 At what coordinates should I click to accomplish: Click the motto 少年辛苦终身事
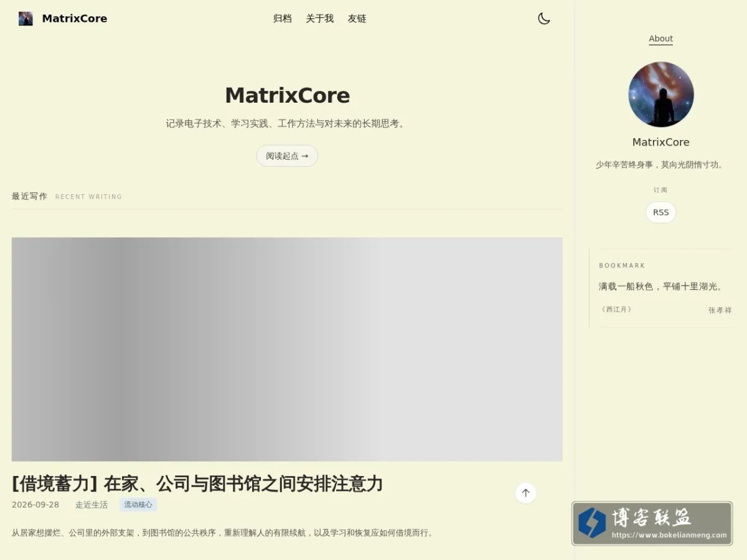pos(660,165)
